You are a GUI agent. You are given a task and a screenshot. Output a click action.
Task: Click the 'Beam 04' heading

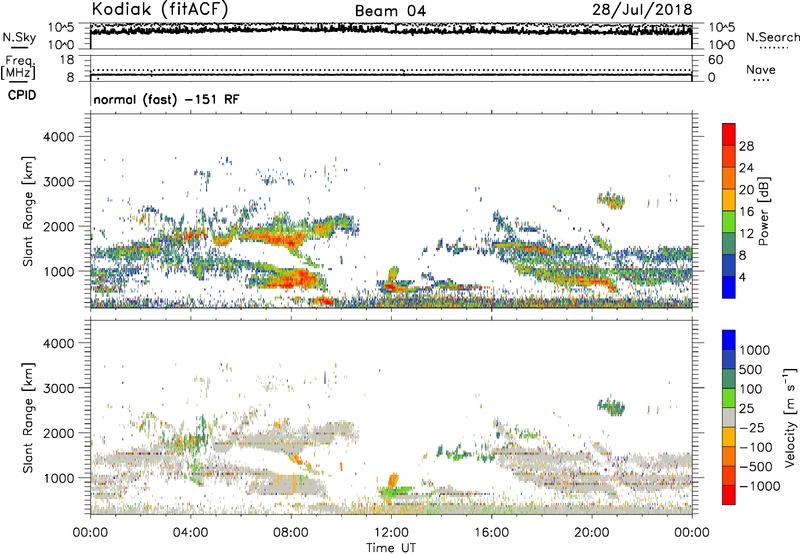pos(390,11)
